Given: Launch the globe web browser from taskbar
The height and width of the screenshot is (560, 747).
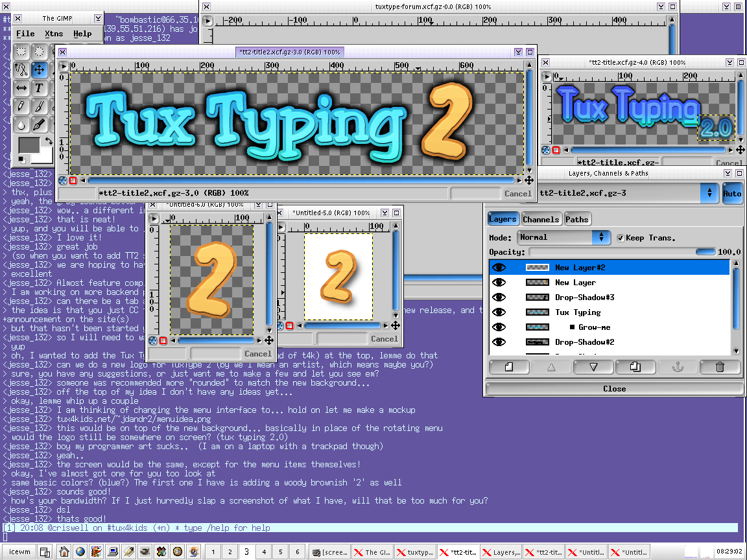Looking at the screenshot, I should [80, 552].
